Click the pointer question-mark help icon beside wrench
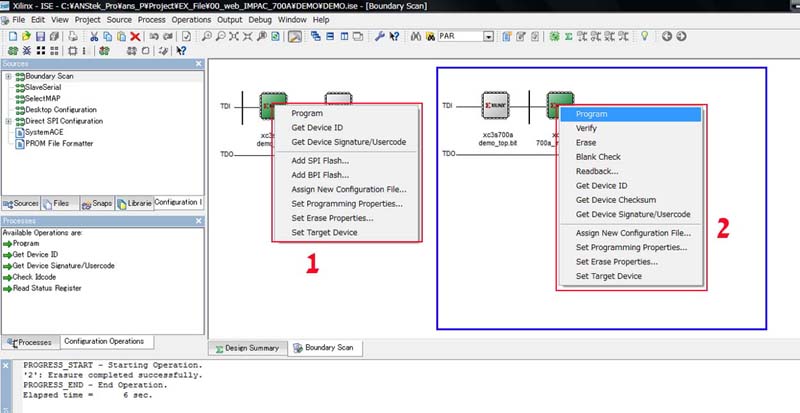This screenshot has height=413, width=800. [x=394, y=36]
